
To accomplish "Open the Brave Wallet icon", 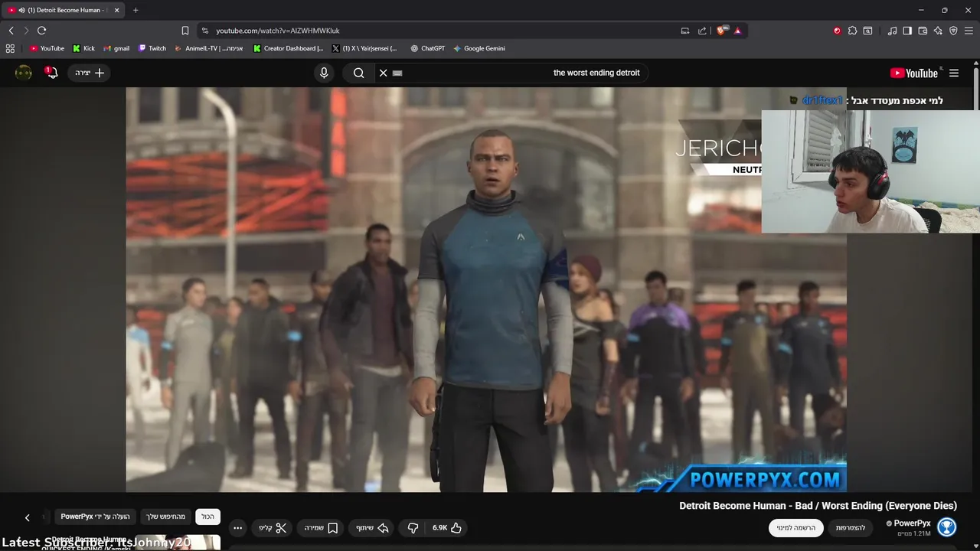I will coord(923,31).
